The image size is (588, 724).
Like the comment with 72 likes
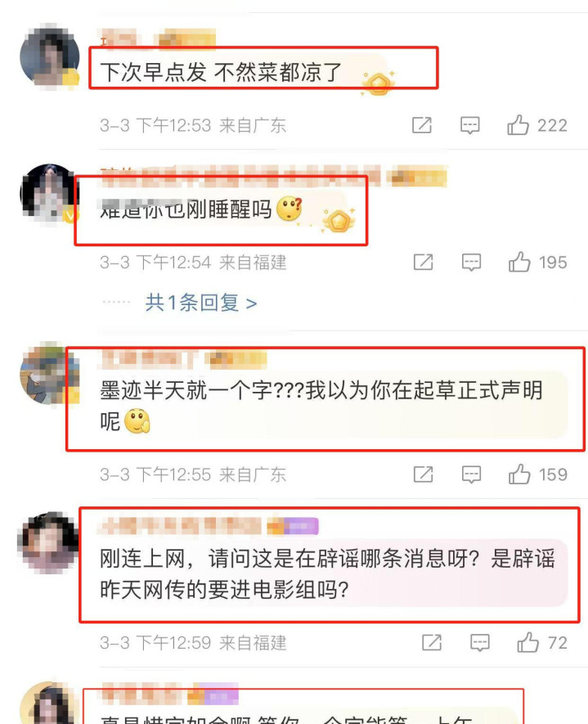[528, 642]
